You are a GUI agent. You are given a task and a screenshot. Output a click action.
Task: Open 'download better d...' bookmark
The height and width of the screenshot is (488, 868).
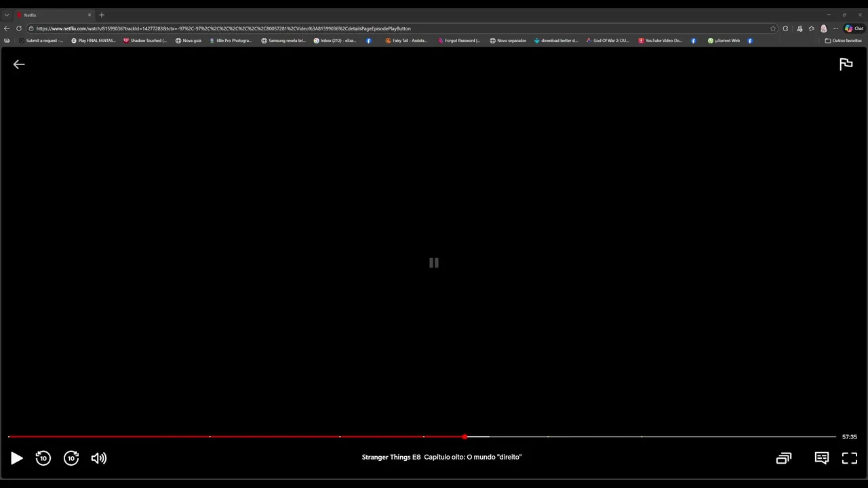point(556,41)
